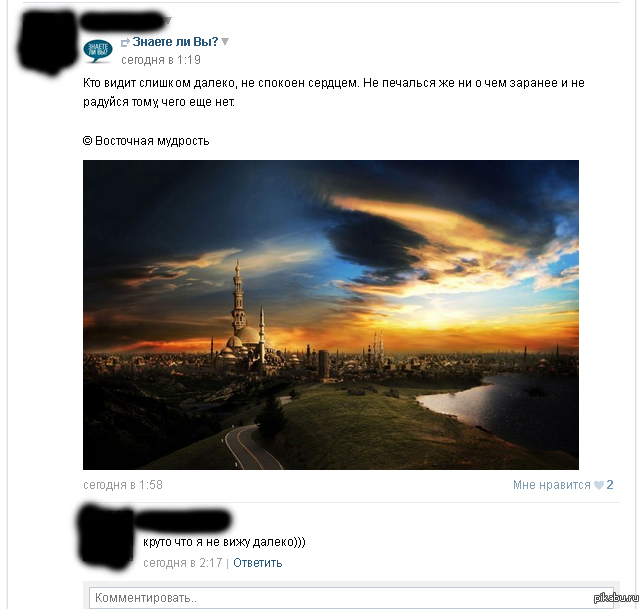Open the redacted commenter's name link
Screen dimensions: 644x609
pos(183,520)
